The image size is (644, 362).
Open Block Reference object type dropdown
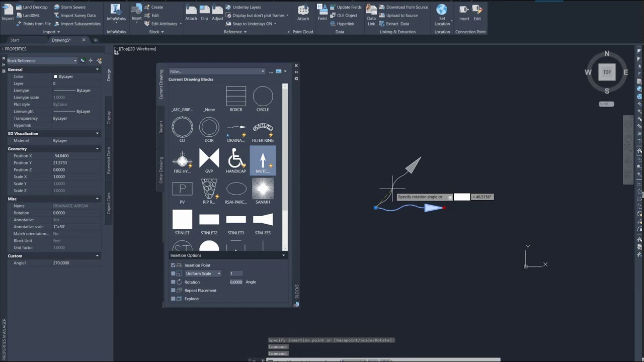click(42, 60)
